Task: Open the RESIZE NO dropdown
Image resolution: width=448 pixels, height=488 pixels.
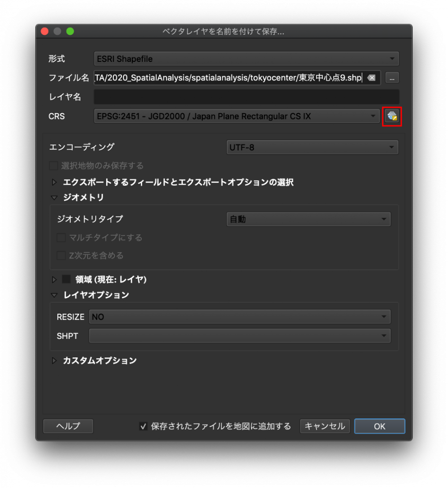Action: (x=239, y=317)
